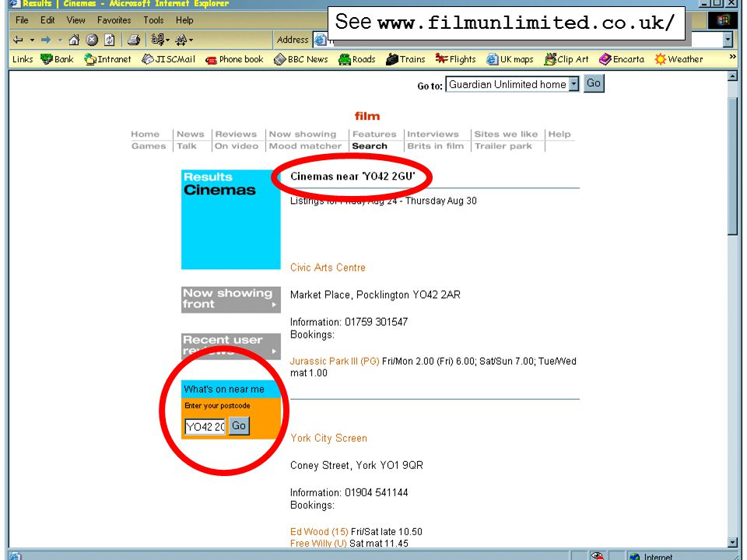Open the Ed Wood (15) link

click(x=319, y=531)
